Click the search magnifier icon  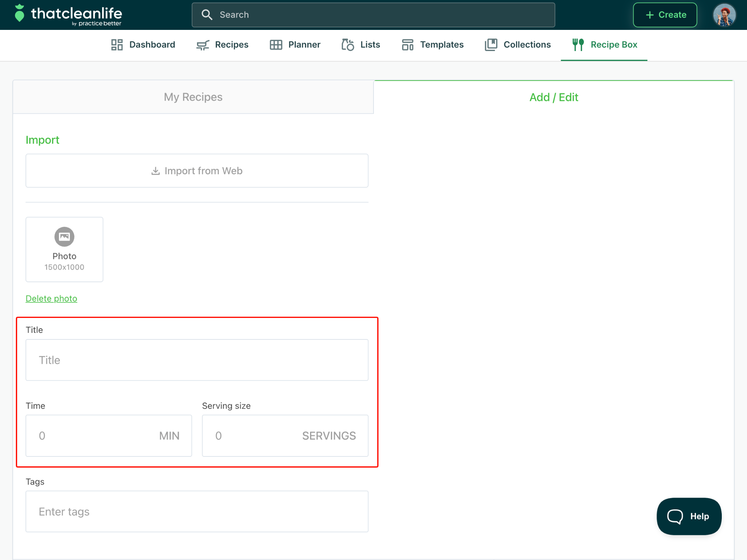click(207, 15)
